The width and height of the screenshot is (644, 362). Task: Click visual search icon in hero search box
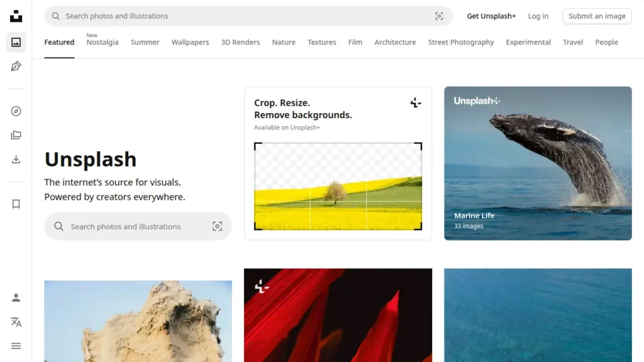tap(217, 226)
